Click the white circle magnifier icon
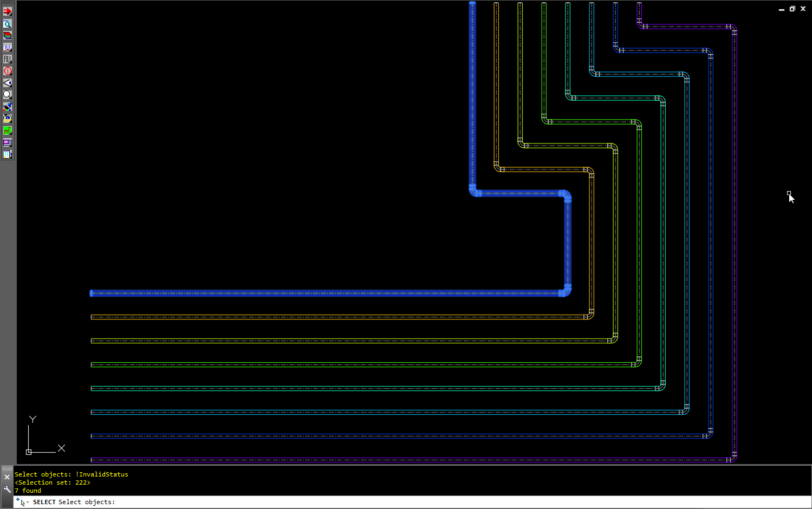The image size is (812, 509). click(8, 95)
